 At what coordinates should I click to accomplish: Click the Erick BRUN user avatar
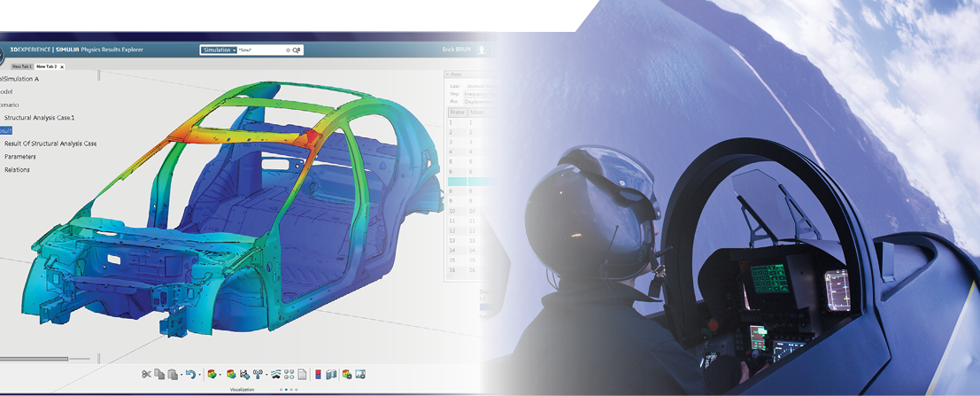[482, 50]
